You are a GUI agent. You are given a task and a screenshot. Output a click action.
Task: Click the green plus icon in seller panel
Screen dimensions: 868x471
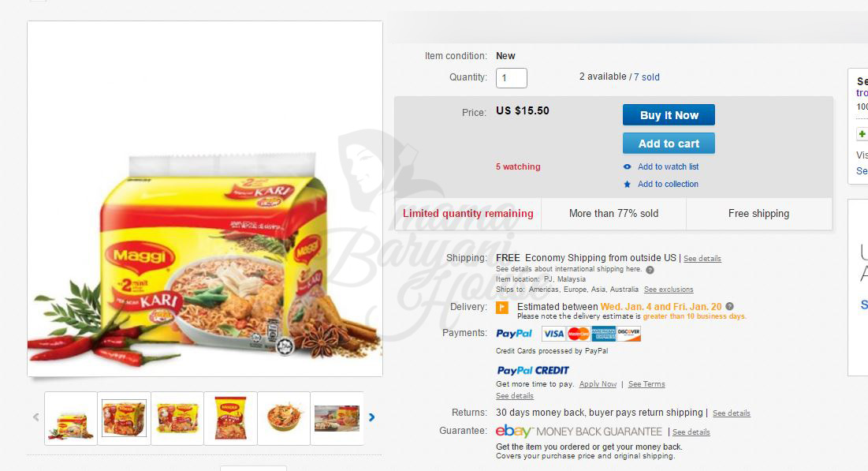click(x=862, y=133)
